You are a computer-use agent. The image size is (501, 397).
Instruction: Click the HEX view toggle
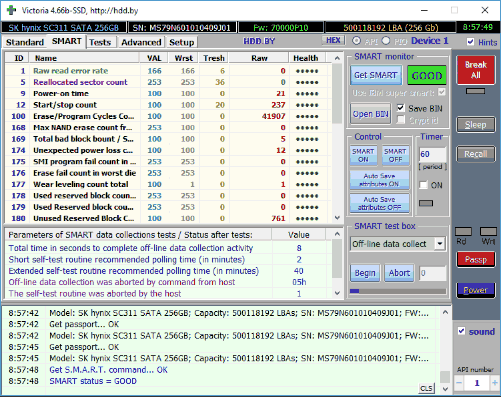coord(333,40)
